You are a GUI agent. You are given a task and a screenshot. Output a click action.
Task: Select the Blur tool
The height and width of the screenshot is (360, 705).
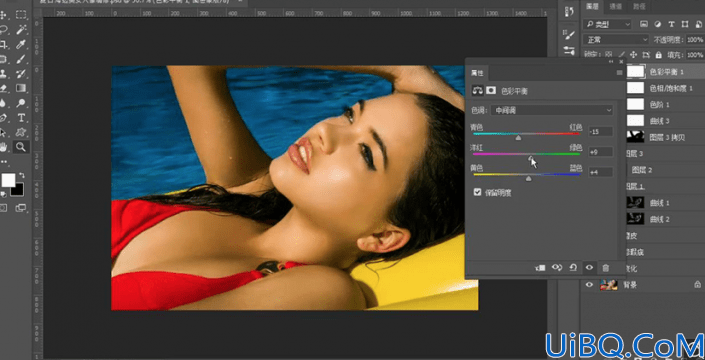click(4, 103)
